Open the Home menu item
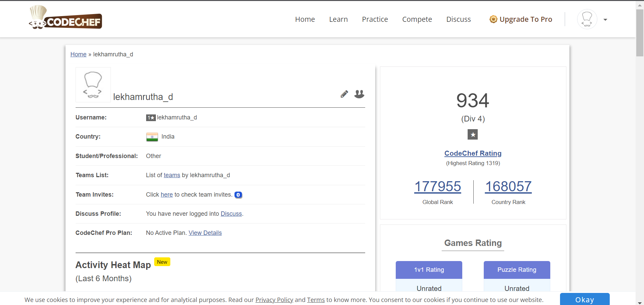This screenshot has height=305, width=644. pos(305,19)
